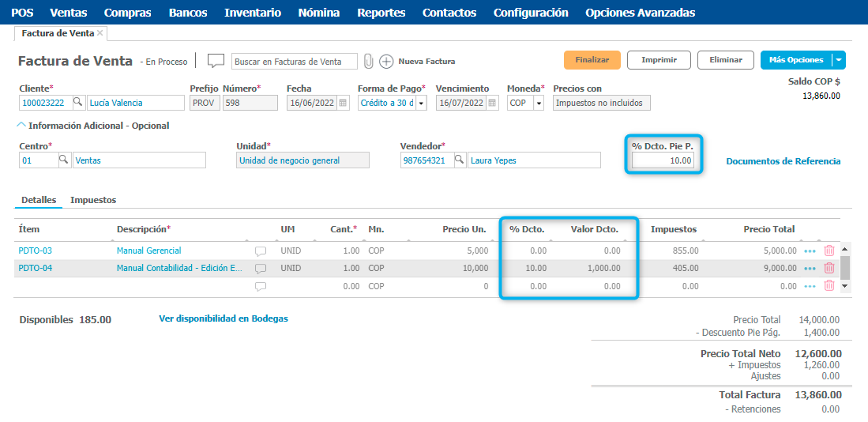This screenshot has height=422, width=868.
Task: Click the paperclip attachment icon
Action: [x=368, y=61]
